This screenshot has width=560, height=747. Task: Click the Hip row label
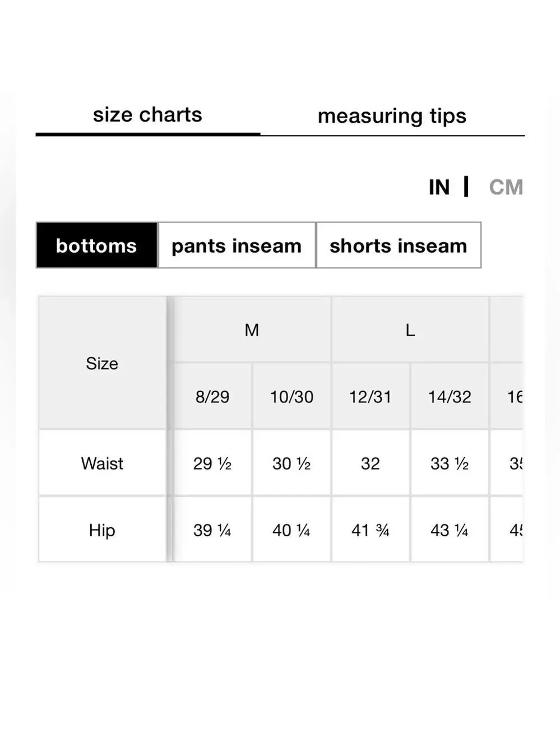pyautogui.click(x=102, y=530)
